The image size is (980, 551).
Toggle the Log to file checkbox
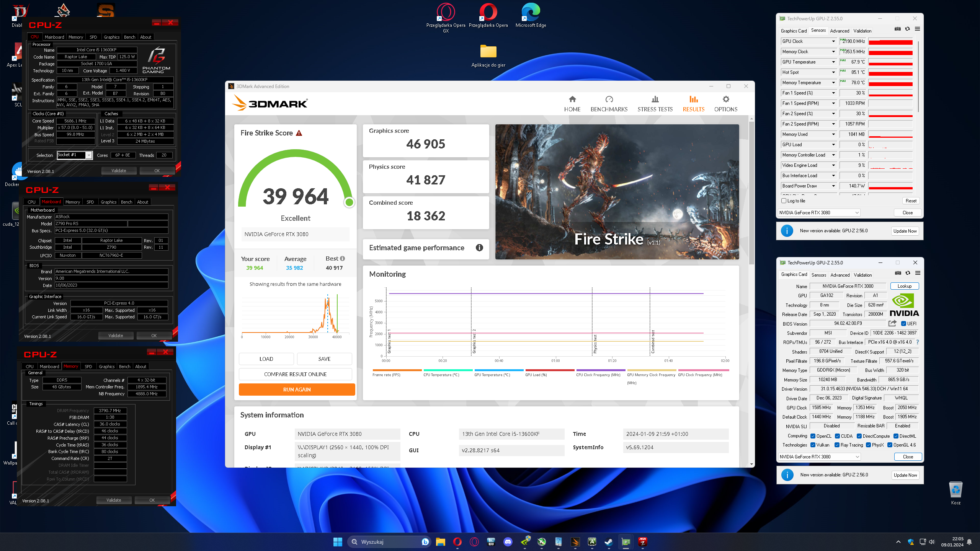pyautogui.click(x=784, y=201)
